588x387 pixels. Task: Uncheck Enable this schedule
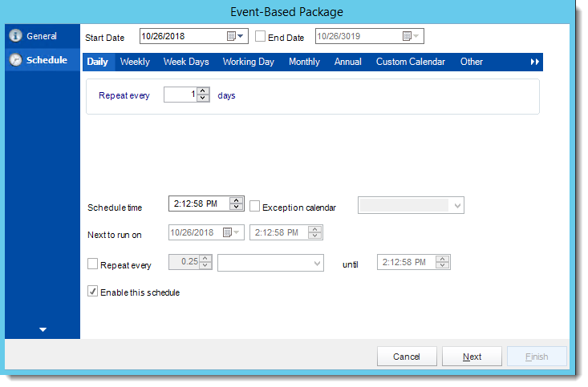coord(92,291)
